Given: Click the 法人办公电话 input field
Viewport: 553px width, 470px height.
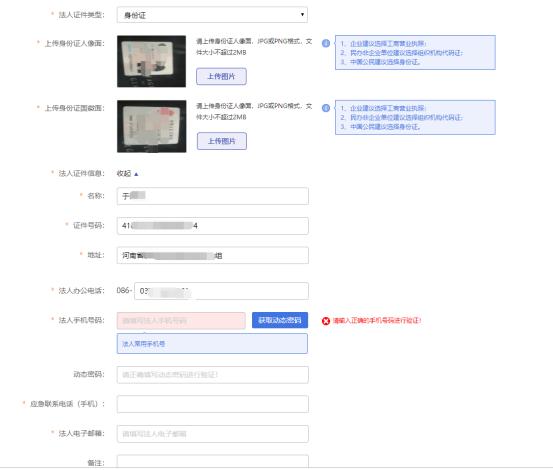Looking at the screenshot, I should [x=221, y=291].
